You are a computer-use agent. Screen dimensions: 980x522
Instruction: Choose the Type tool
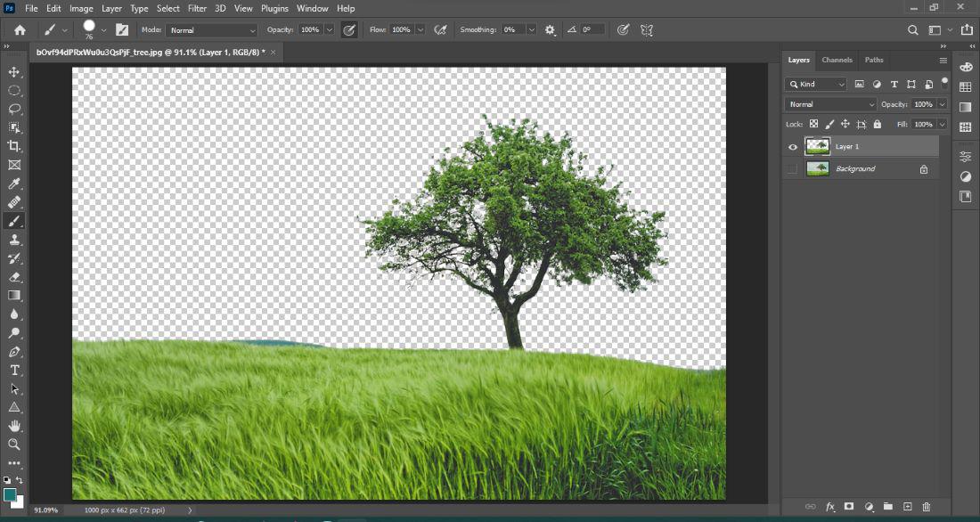[14, 370]
